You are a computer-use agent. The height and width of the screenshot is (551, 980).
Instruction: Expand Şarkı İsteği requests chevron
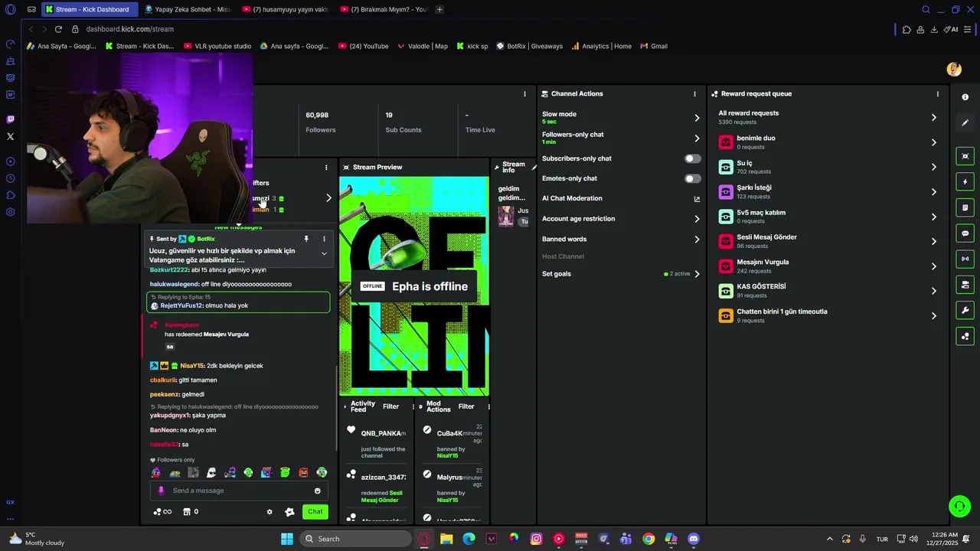point(933,192)
